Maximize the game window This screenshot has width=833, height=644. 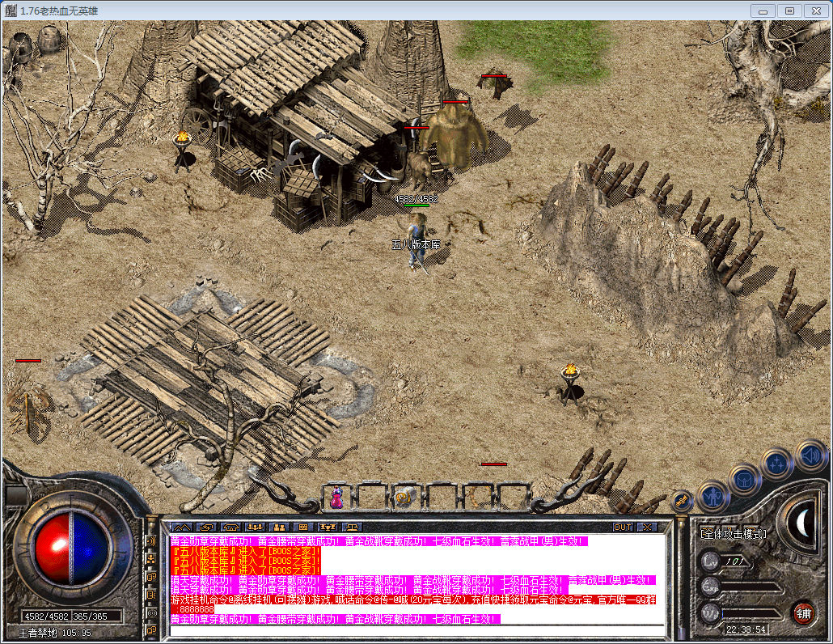coord(789,11)
